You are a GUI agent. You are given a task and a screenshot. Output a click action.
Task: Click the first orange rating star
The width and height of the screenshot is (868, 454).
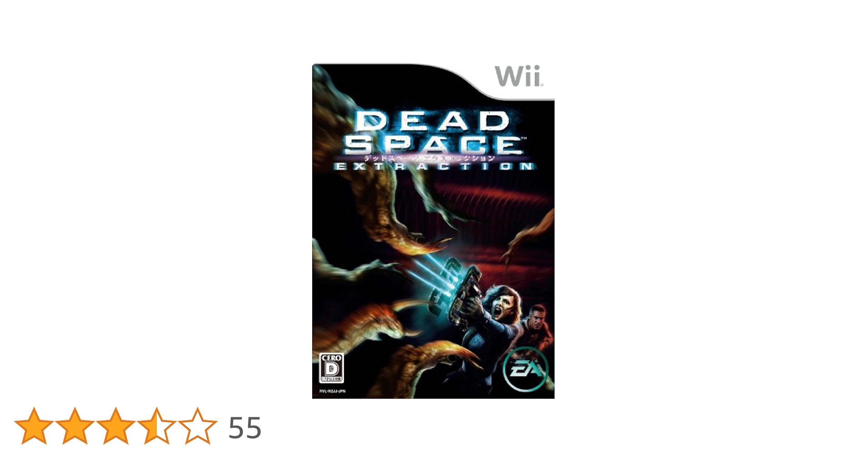point(34,426)
